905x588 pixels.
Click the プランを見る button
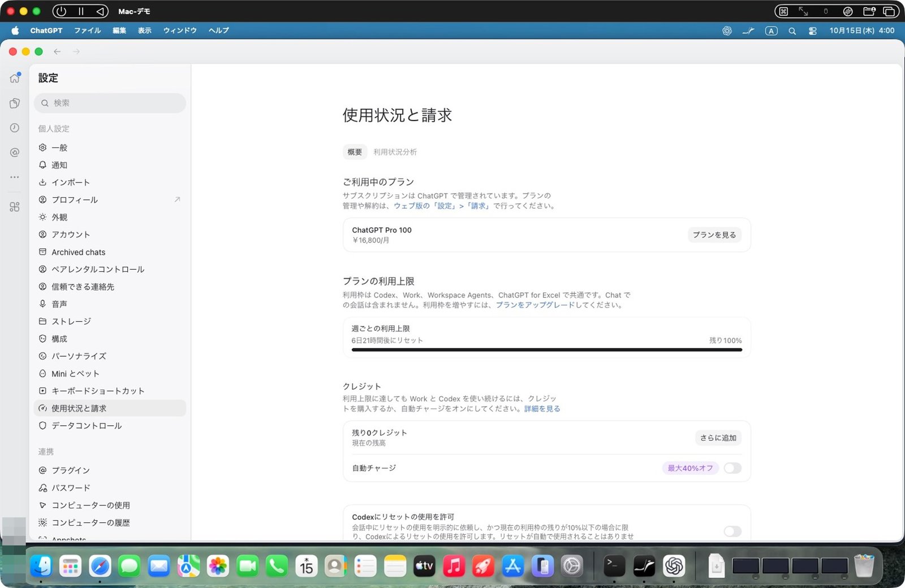[714, 235]
